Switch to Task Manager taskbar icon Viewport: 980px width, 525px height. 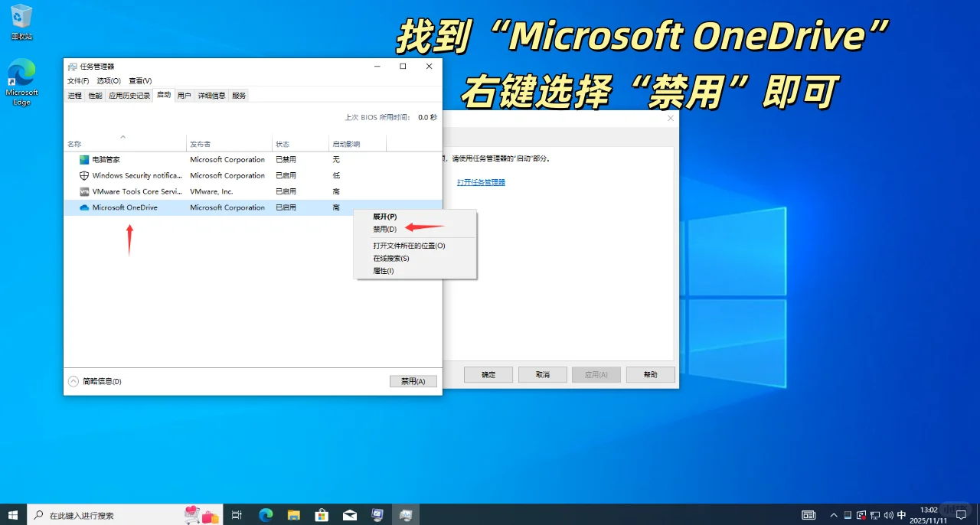point(406,515)
